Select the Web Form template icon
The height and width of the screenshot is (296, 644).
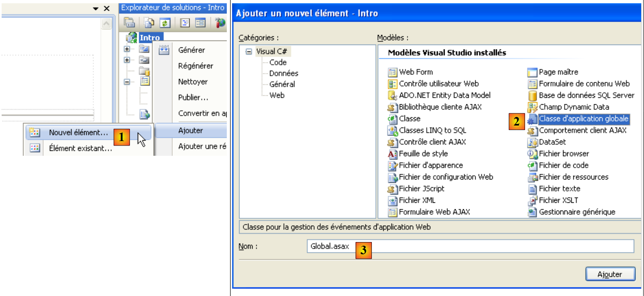(392, 72)
